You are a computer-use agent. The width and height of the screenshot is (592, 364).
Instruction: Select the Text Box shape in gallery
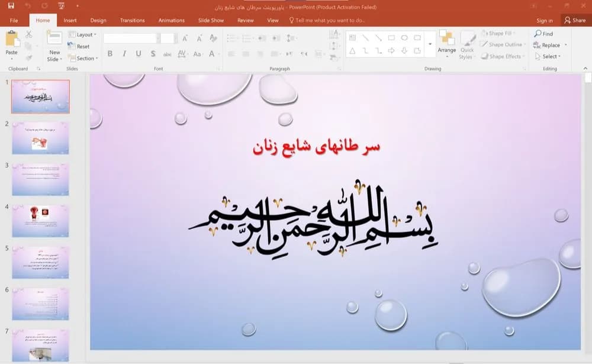[352, 38]
